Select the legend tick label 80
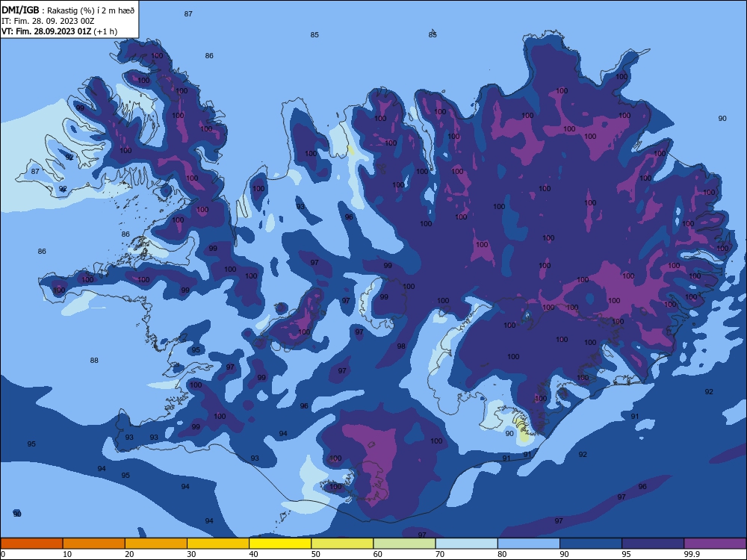The image size is (747, 560). point(502,554)
